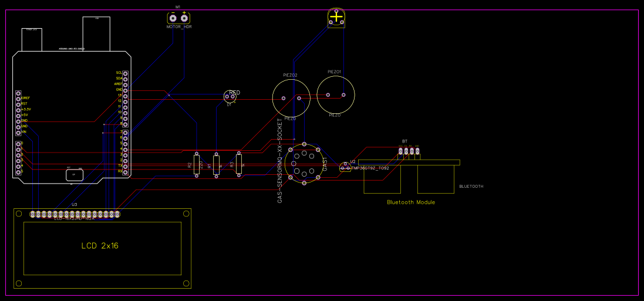Click the Arduino digital pin 13 pad
644x301 pixels.
click(125, 95)
